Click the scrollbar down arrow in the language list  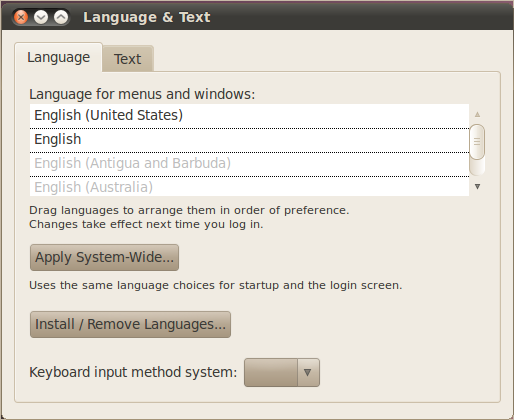(477, 186)
